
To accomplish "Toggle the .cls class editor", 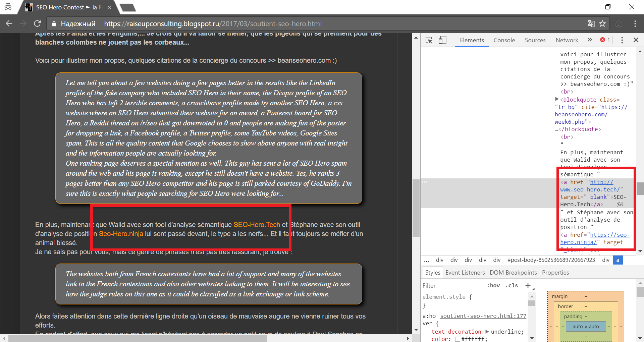I will [512, 286].
